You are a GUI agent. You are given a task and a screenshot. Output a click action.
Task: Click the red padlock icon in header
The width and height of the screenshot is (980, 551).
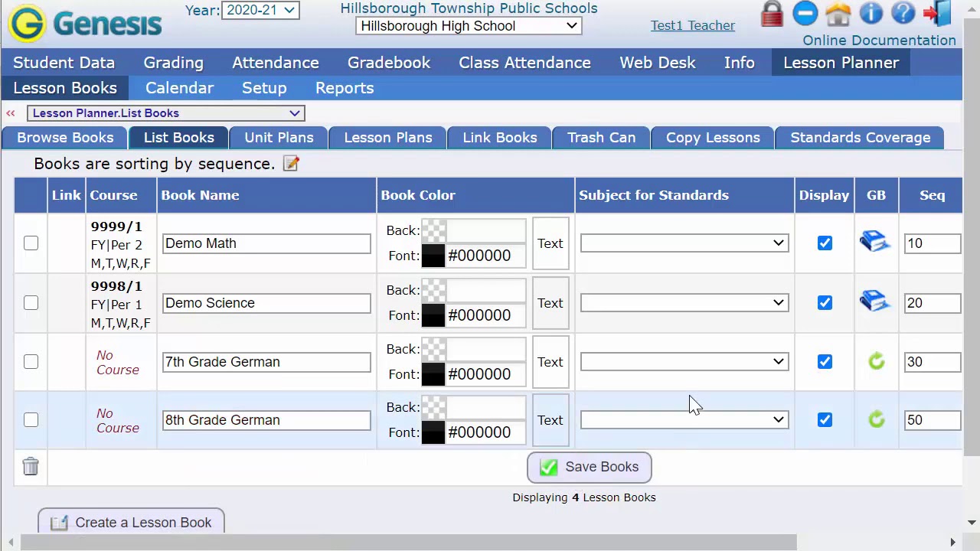coord(772,13)
